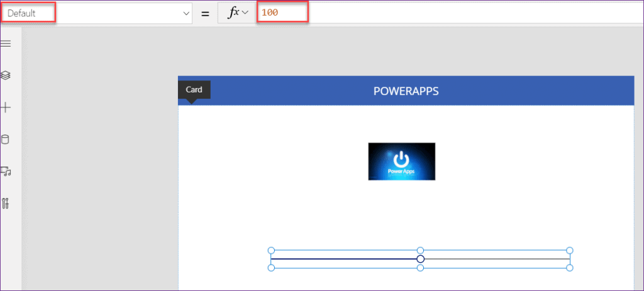Screen dimensions: 644x291
Task: Click the slider handle knob
Action: 420,259
